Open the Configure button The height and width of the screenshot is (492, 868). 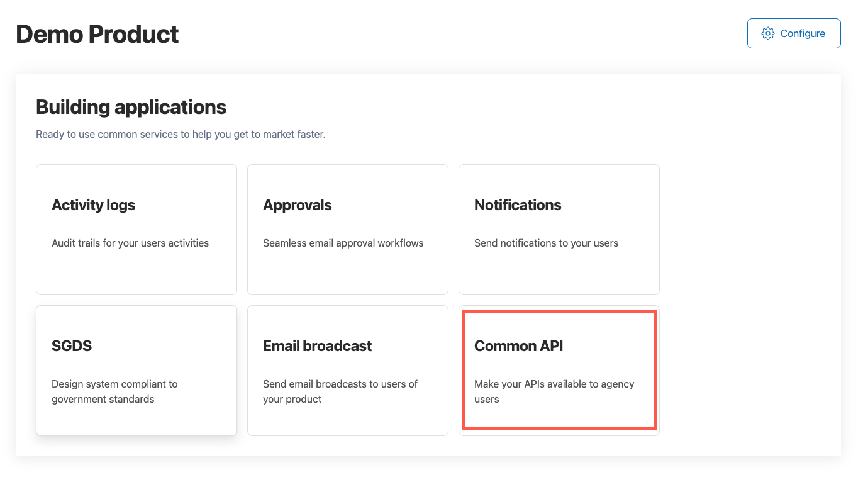point(794,33)
